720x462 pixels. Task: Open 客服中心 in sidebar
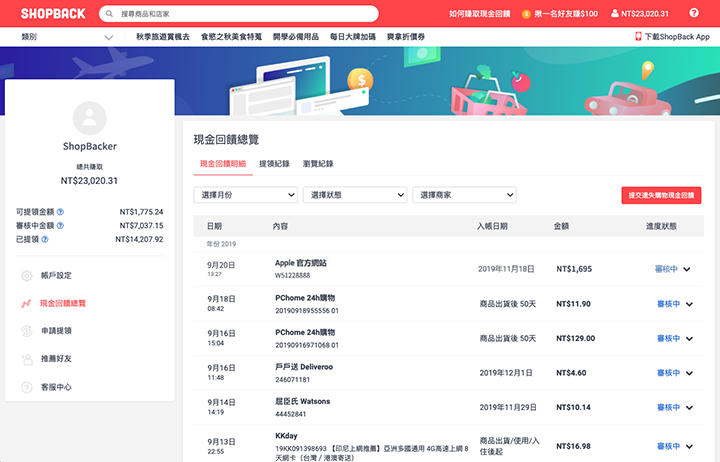(x=56, y=387)
